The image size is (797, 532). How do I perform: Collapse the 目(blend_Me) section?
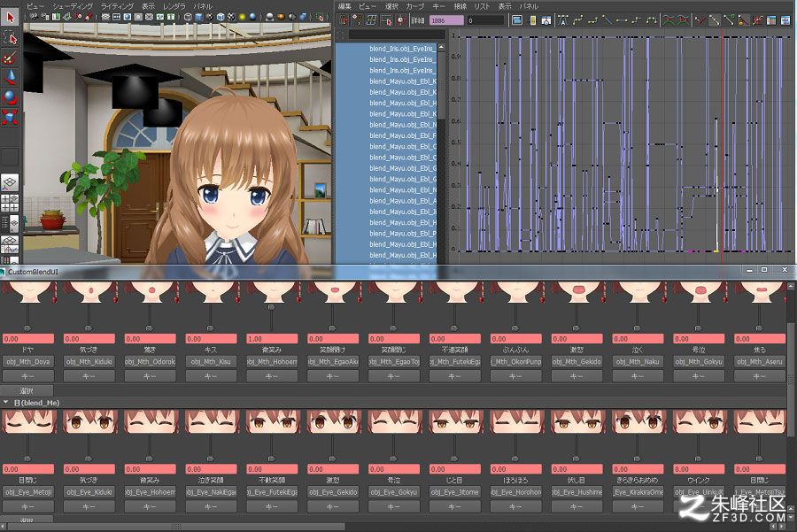pos(5,403)
